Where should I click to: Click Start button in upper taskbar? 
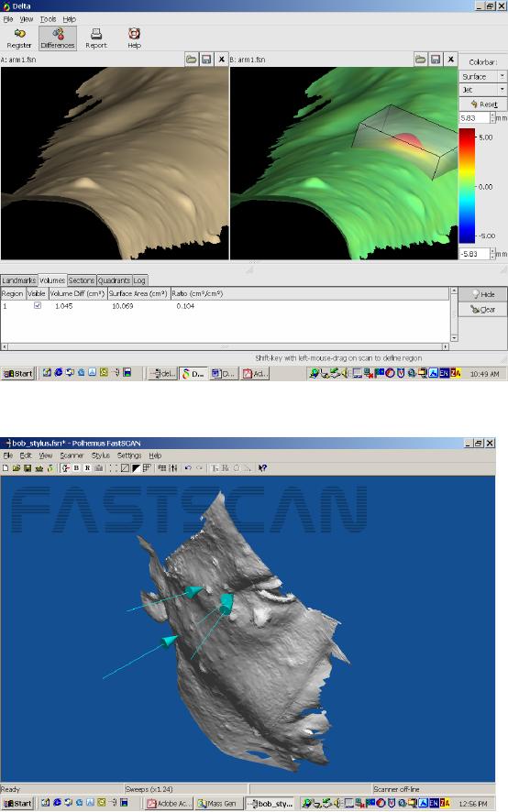(x=18, y=373)
